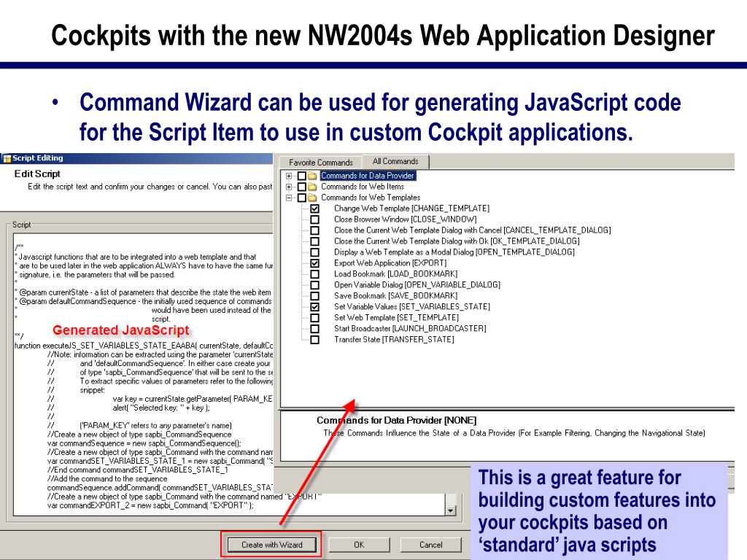Click the Create with Wizard button
Image resolution: width=747 pixels, height=560 pixels.
point(271,545)
